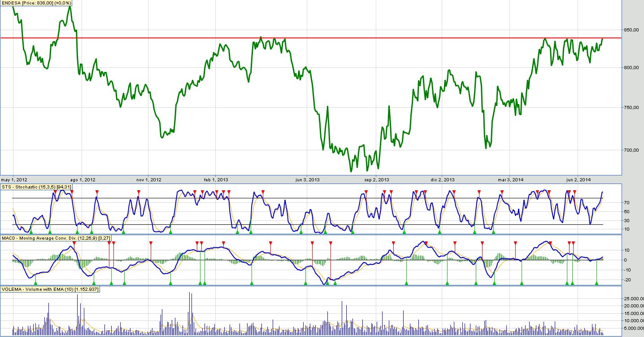This screenshot has height=337, width=644.
Task: Click the -10 level on MACD axis
Action: (627, 270)
